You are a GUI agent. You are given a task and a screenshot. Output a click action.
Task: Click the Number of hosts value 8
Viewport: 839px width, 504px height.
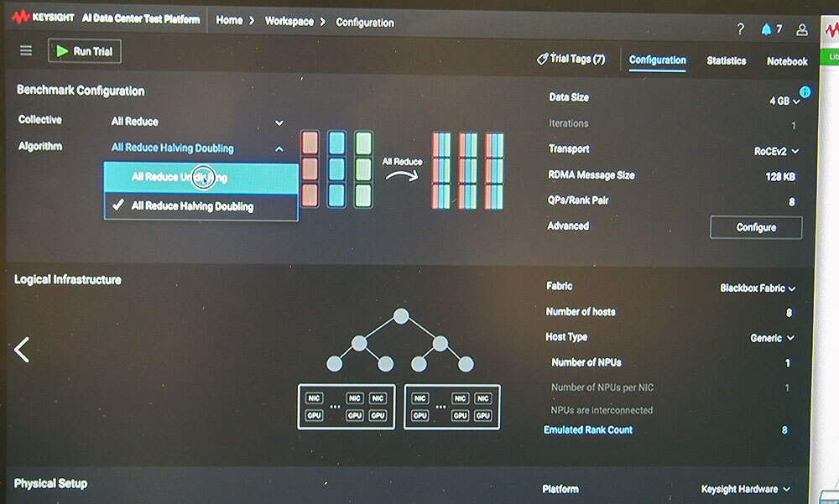click(789, 313)
